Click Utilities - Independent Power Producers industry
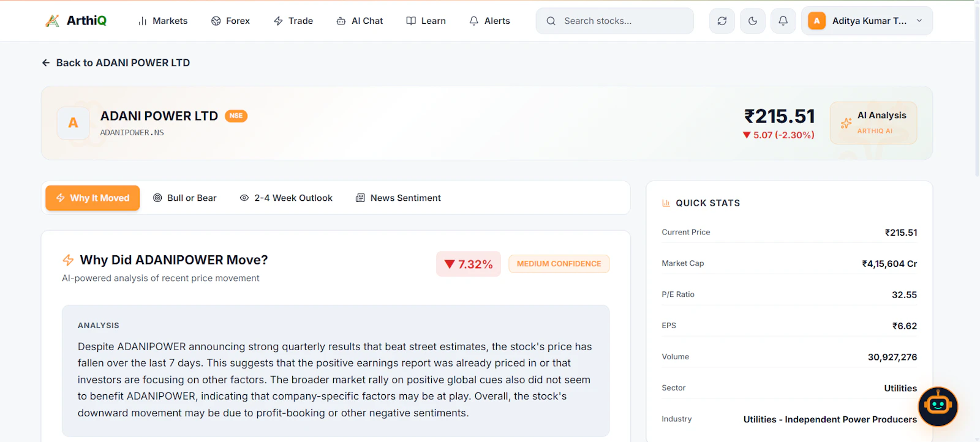This screenshot has width=980, height=442. tap(830, 419)
